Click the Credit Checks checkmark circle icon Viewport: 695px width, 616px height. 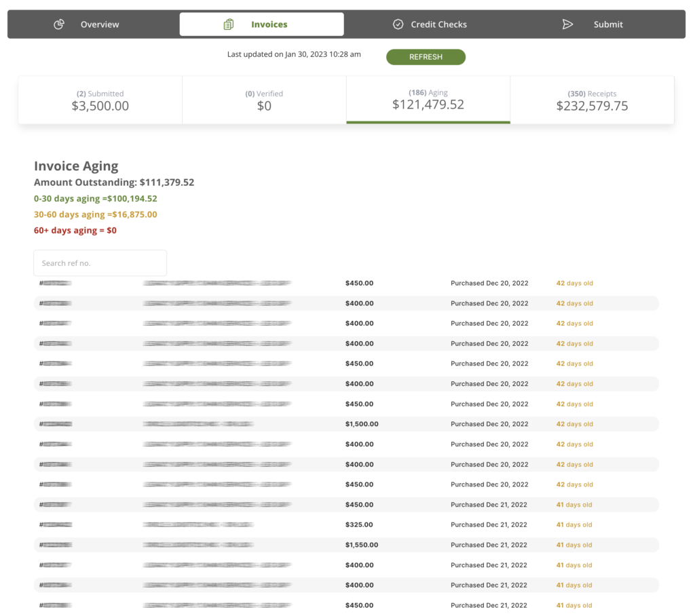tap(398, 24)
